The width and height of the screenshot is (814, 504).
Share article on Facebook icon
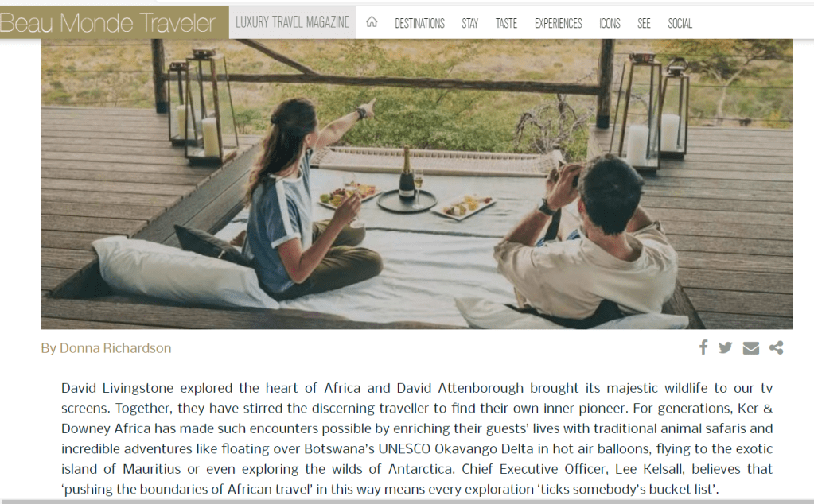pos(703,347)
